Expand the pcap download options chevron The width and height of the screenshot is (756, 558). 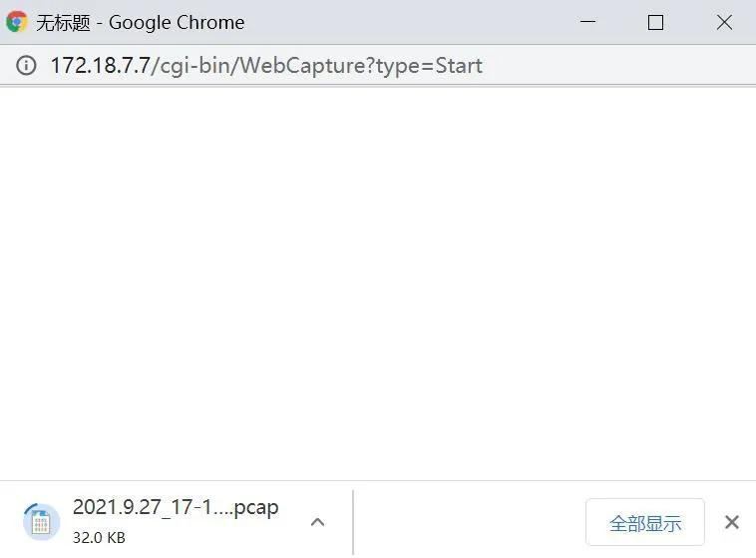coord(317,522)
